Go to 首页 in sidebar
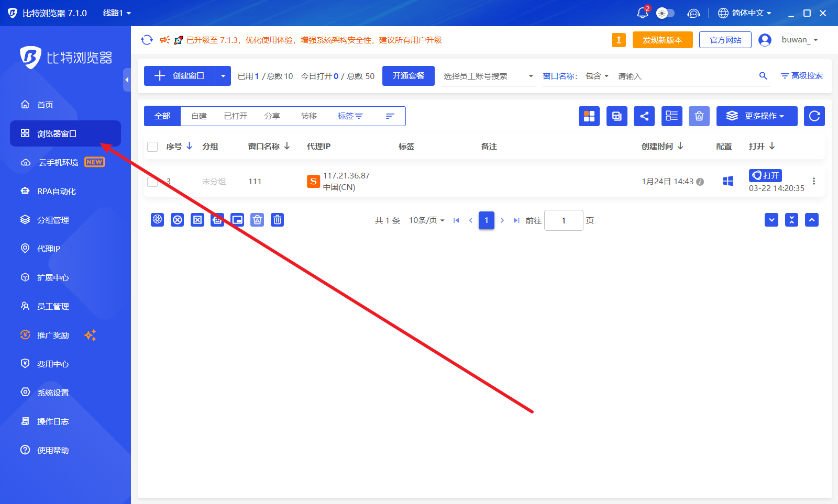Screen dimensions: 838x504 [65, 105]
